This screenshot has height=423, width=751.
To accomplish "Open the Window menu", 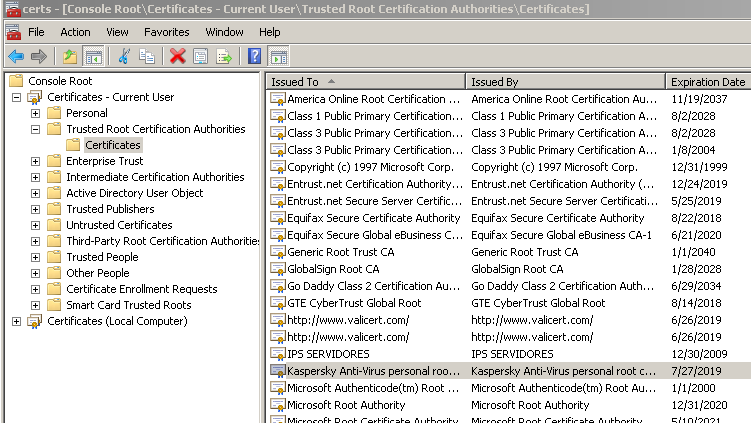I will coord(224,32).
